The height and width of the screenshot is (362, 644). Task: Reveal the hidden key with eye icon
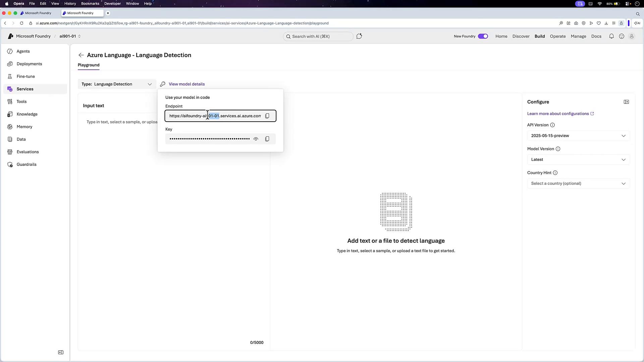point(256,139)
